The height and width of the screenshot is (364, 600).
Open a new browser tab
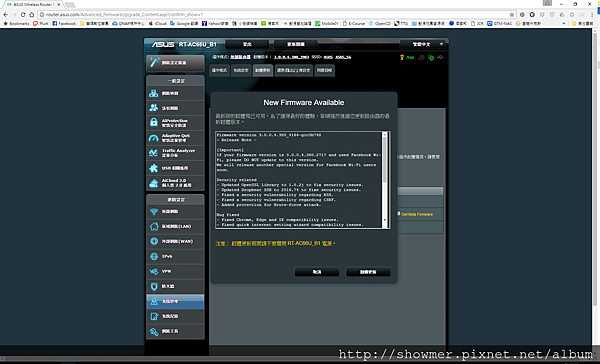pyautogui.click(x=70, y=5)
